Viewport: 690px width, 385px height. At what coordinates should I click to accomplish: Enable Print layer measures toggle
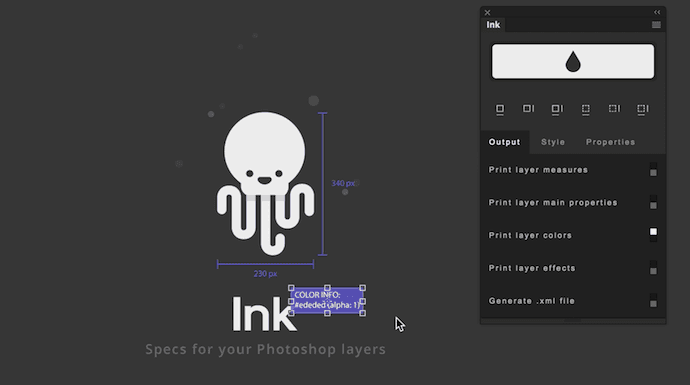click(x=653, y=170)
